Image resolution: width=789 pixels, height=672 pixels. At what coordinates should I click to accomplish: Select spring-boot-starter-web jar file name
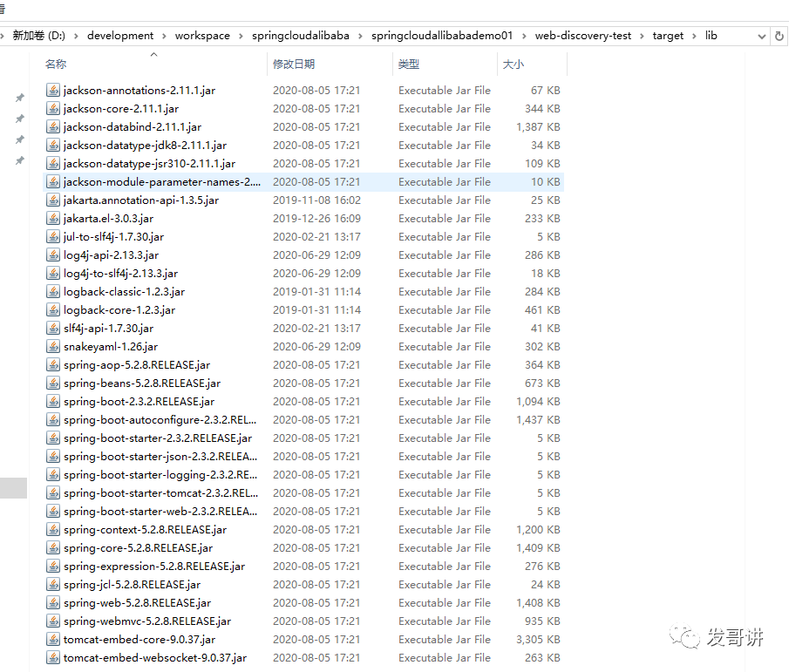(x=160, y=512)
